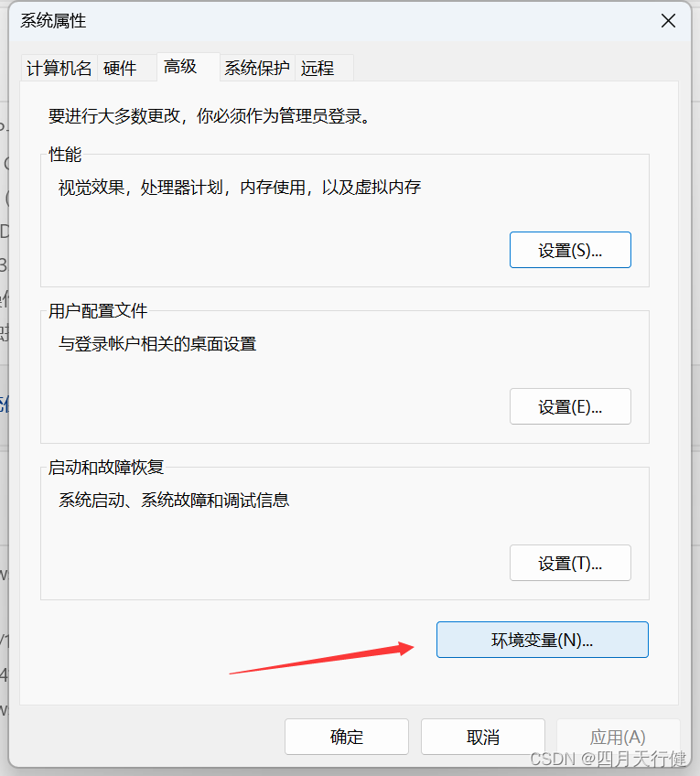Click the text 系统启动、系统故障和调试信息

174,501
